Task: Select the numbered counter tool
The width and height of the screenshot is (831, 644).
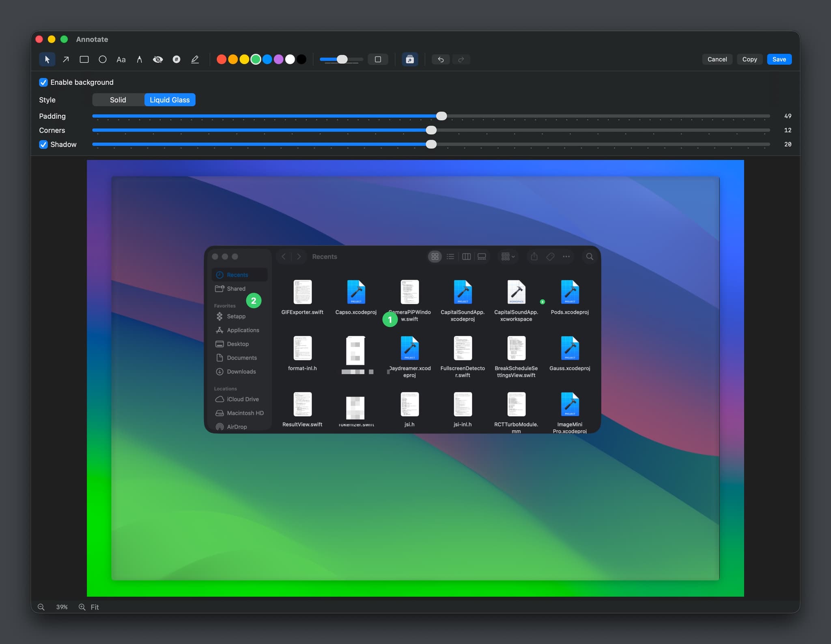Action: pyautogui.click(x=177, y=60)
